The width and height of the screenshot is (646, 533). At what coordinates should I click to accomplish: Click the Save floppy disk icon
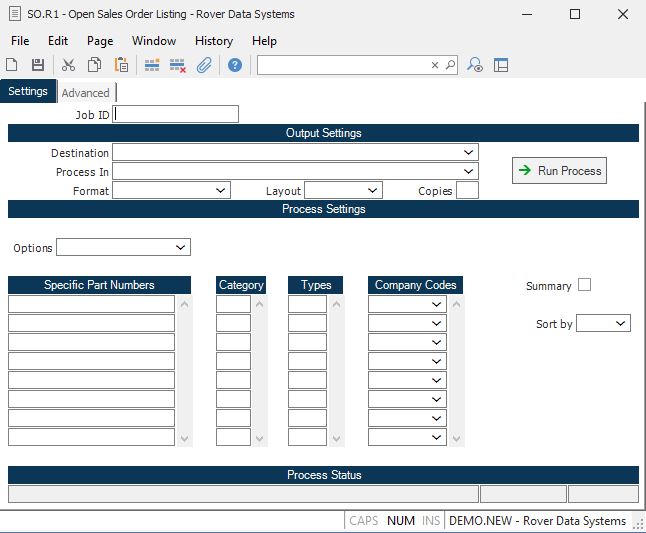(x=38, y=65)
